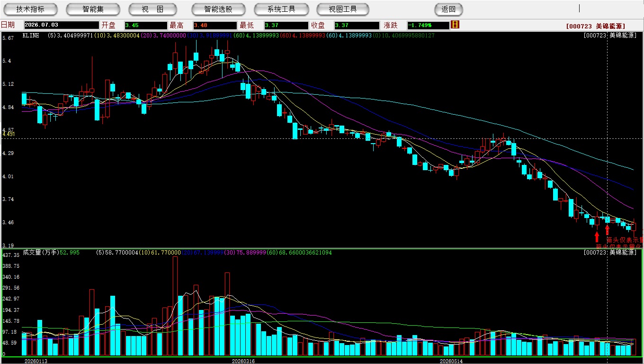This screenshot has width=644, height=364.
Task: Click the [000723 美锦能源] label in volume panel
Action: pyautogui.click(x=609, y=253)
